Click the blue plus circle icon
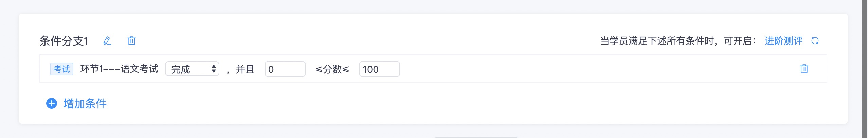This screenshot has height=138, width=868. pos(52,103)
